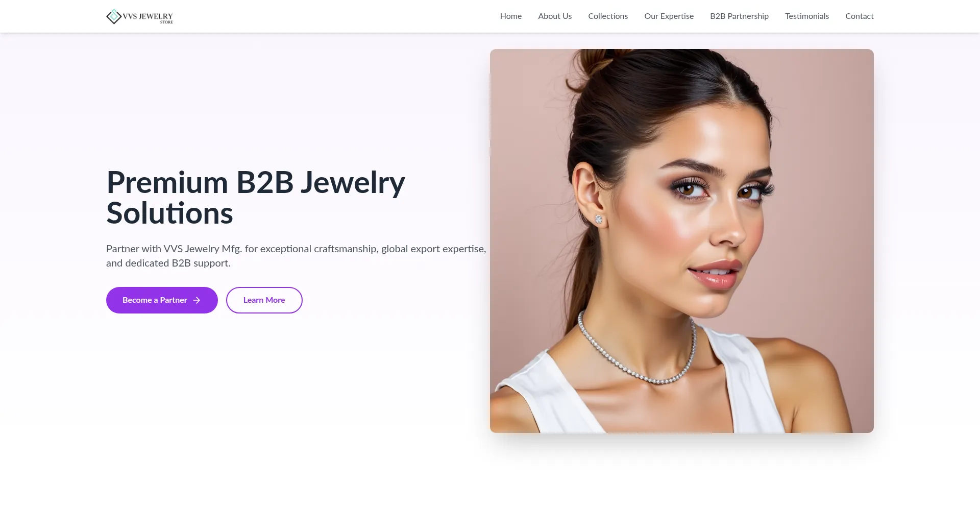Click the VVS Jewelry Store logo text
980x507 pixels.
[x=148, y=16]
